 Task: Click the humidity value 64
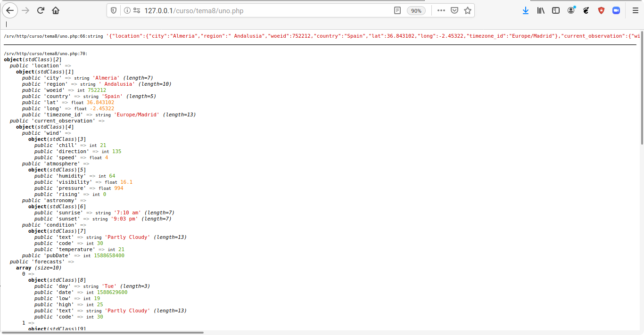[x=112, y=176]
